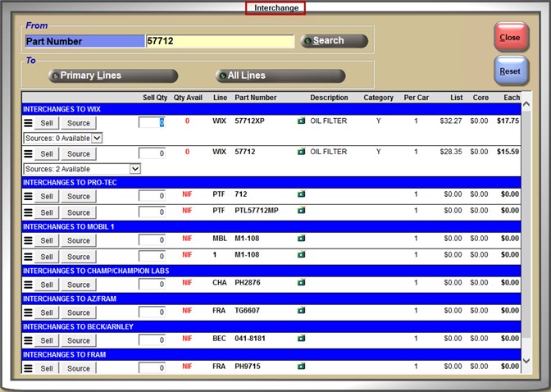Viewport: 551px width, 392px height.
Task: Open the Part Number search-type dropdown
Action: [84, 41]
